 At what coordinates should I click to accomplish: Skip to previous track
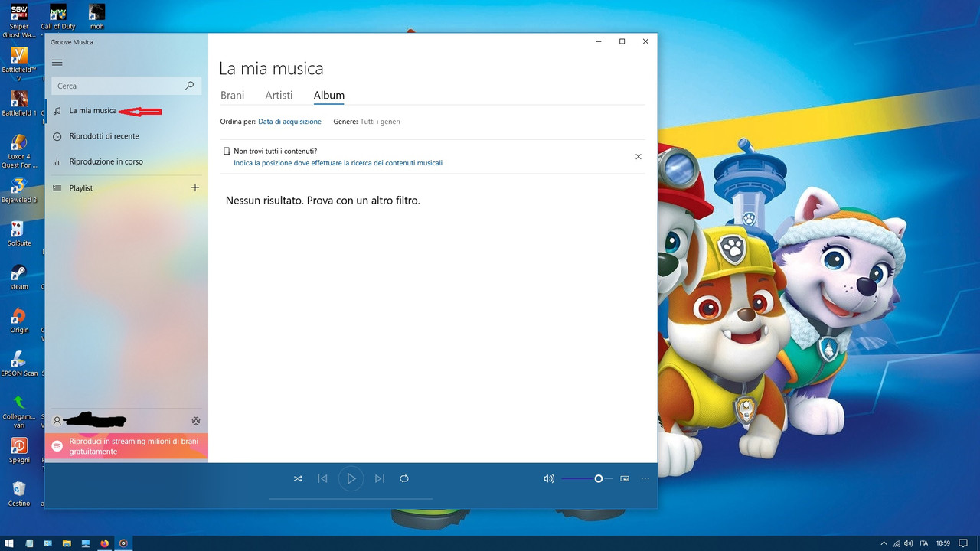pos(322,478)
